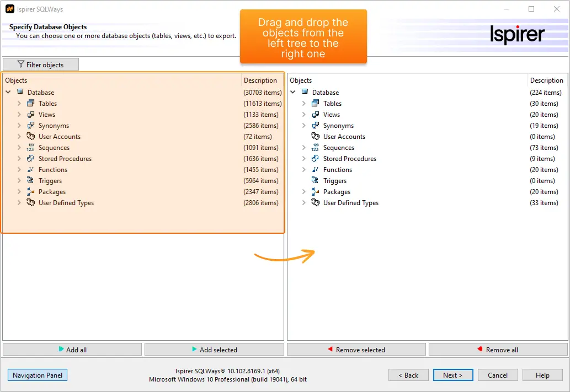Viewport: 570px width, 392px height.
Task: Select Sequences label in left tree
Action: (54, 148)
